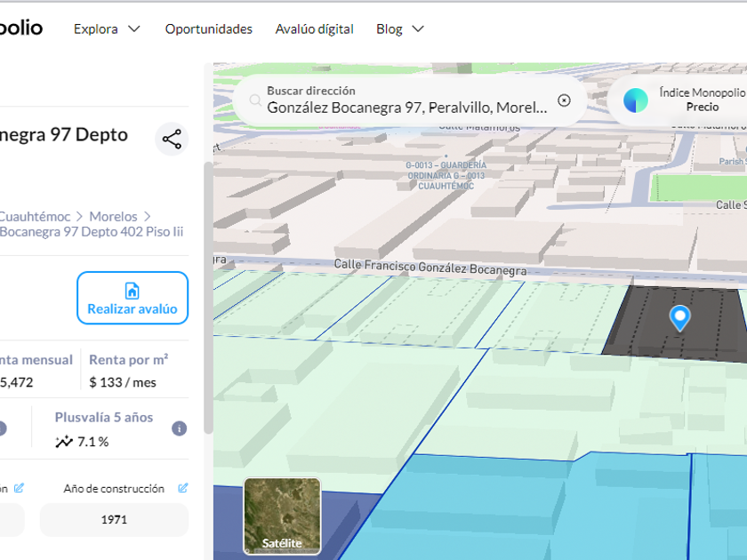747x560 pixels.
Task: Click the Índice Monopolio circular icon
Action: [636, 100]
